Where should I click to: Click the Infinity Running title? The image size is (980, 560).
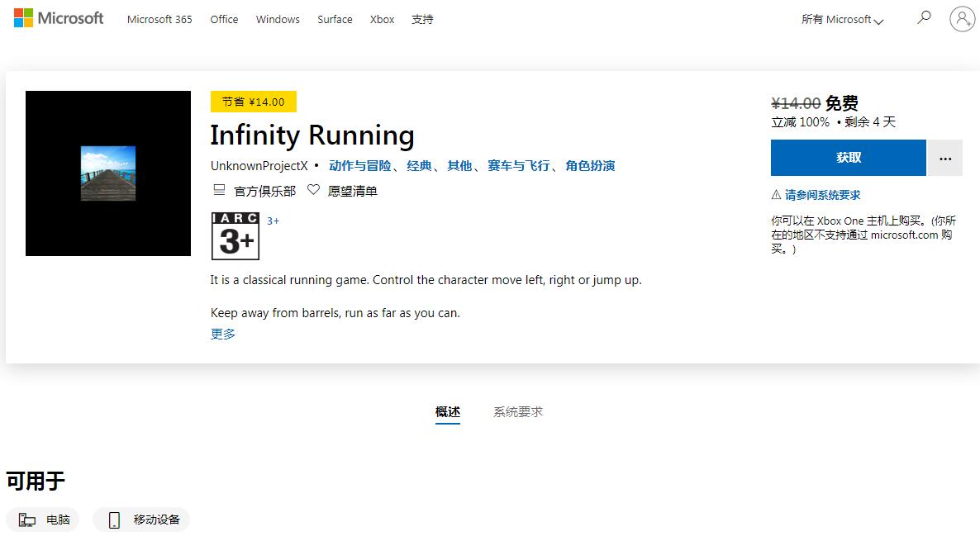coord(312,135)
